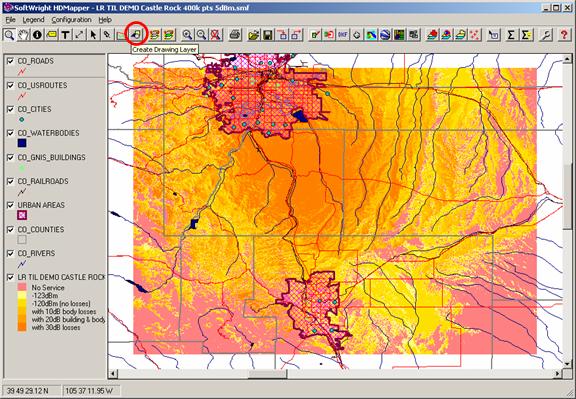
Task: Click the map's vertical scrollbar down arrow
Action: tap(567, 364)
